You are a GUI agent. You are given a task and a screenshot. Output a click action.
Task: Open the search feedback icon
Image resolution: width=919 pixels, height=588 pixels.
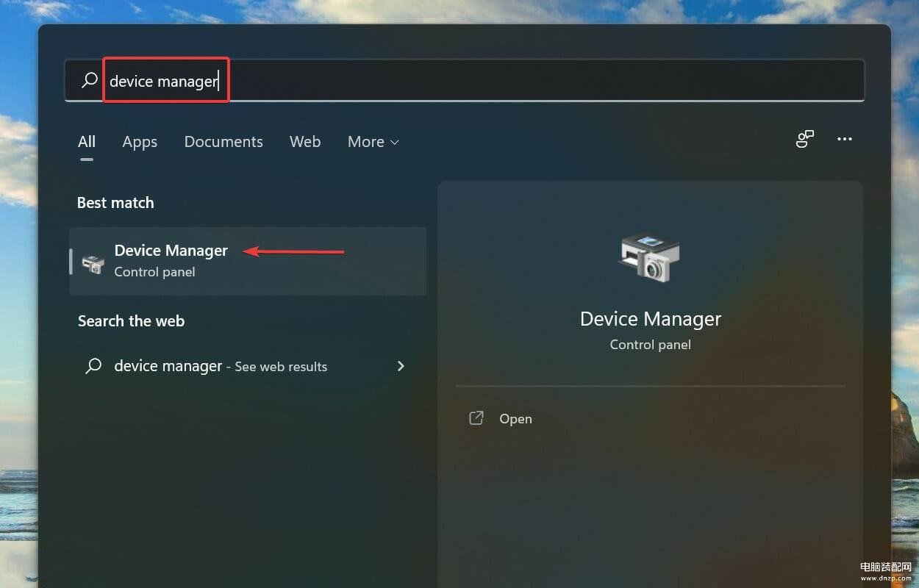tap(805, 139)
